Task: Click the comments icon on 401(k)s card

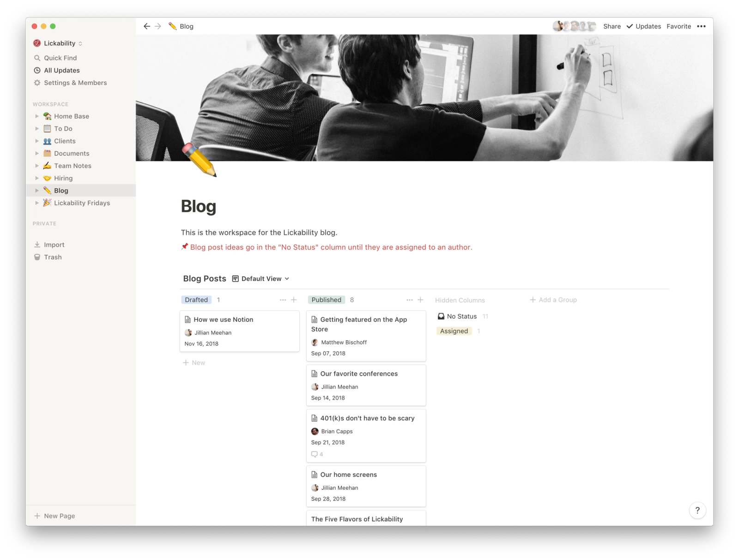Action: [315, 454]
